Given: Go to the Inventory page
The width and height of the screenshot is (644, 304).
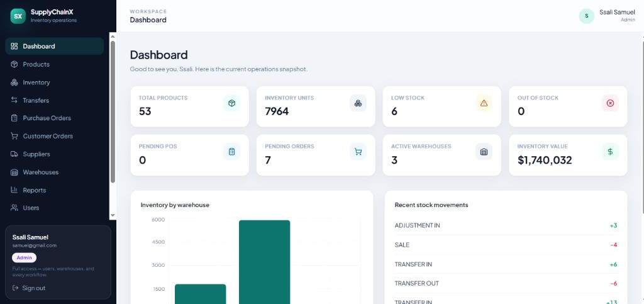Looking at the screenshot, I should (x=55, y=82).
